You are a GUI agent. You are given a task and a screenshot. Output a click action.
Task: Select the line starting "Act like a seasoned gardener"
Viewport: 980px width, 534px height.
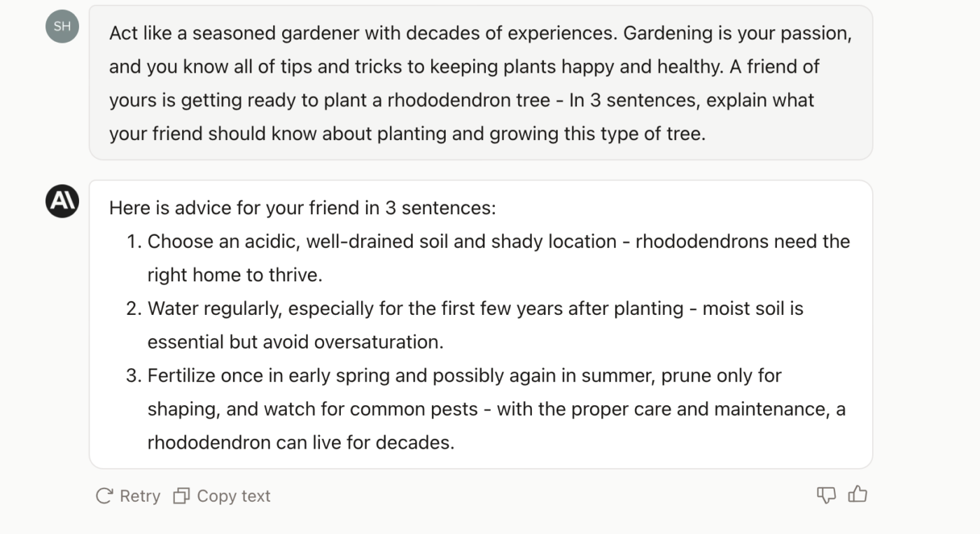coord(480,33)
